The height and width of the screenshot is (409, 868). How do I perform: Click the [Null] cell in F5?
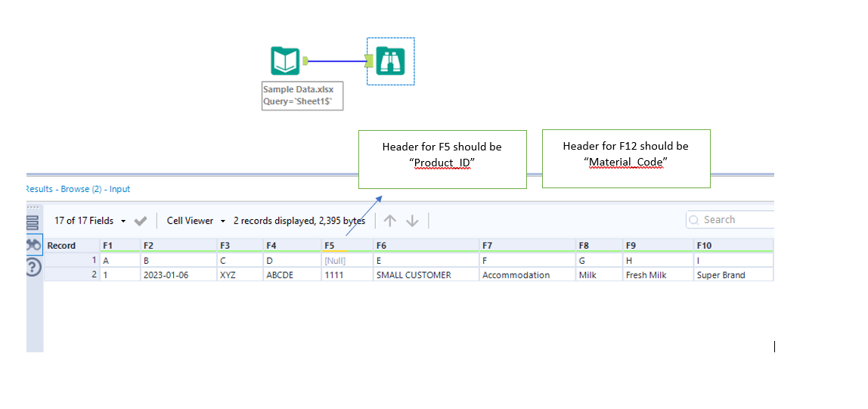[347, 260]
